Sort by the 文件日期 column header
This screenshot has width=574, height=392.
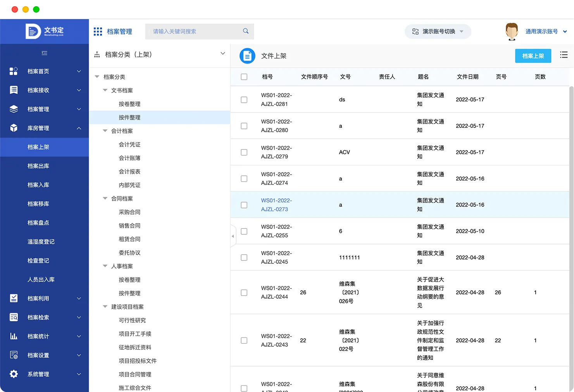467,77
